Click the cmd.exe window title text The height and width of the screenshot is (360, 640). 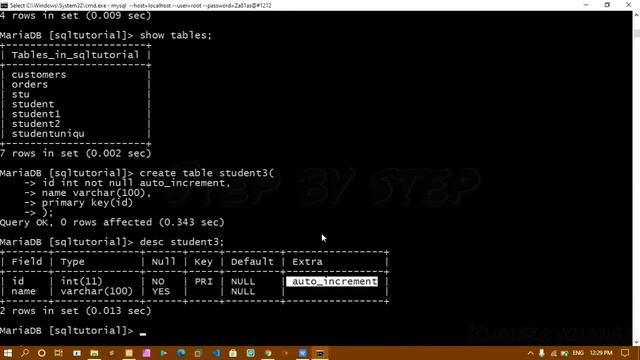click(x=140, y=5)
